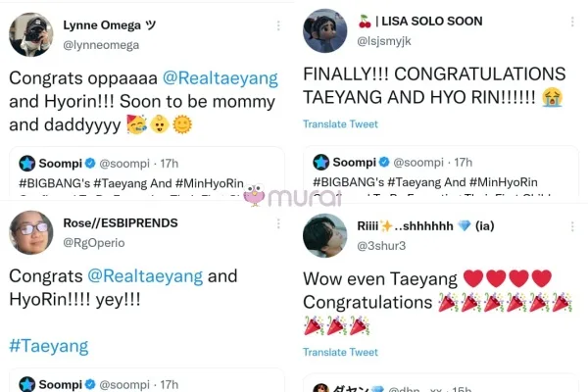Click Soompi star icon in Lynne's quoted tweet
The height and width of the screenshot is (392, 588).
(27, 164)
